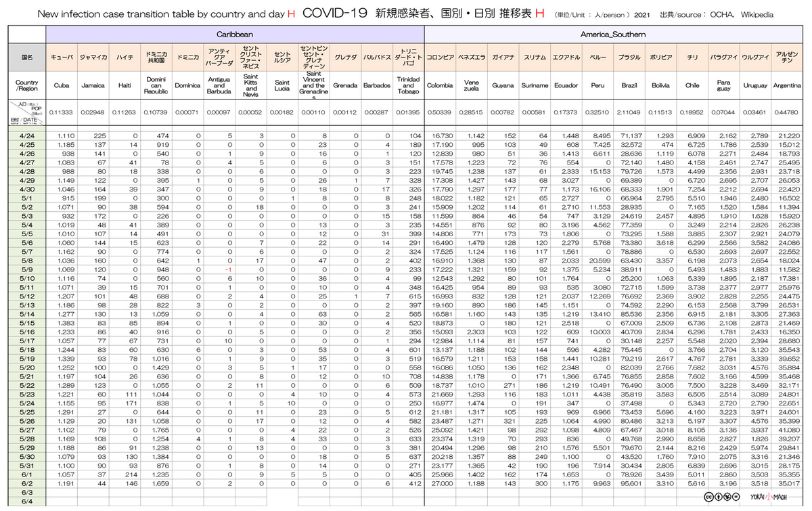Select the empty 6/4 date row label
Viewport: 812px width, 511px height.
pyautogui.click(x=27, y=501)
